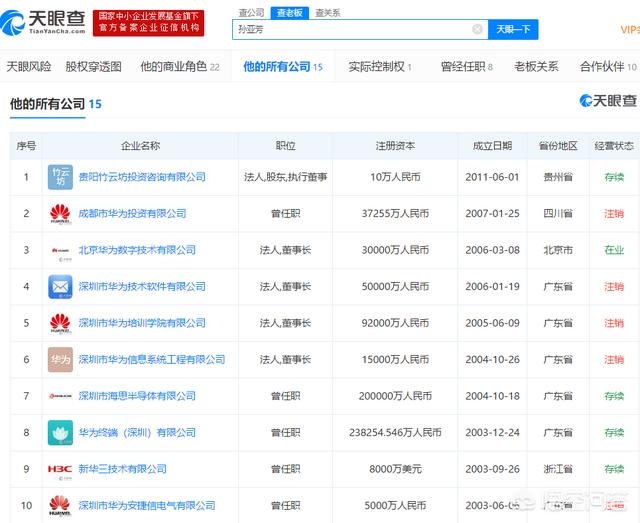Click the lotus logo beside 华为终端（深圳）有限公司
Viewport: 640px width, 523px height.
tap(60, 432)
